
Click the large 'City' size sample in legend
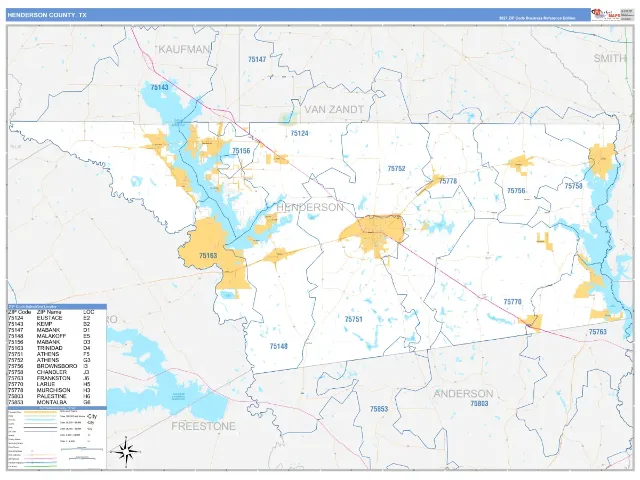point(92,416)
